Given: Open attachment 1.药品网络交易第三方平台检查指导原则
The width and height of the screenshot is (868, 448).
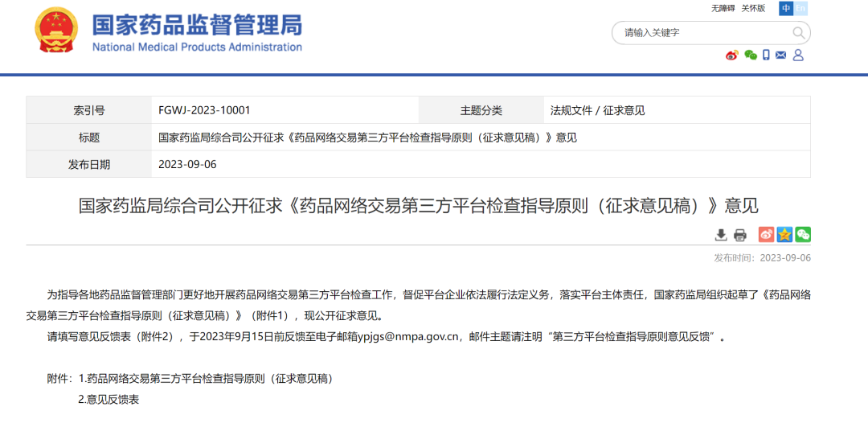Looking at the screenshot, I should [x=207, y=380].
